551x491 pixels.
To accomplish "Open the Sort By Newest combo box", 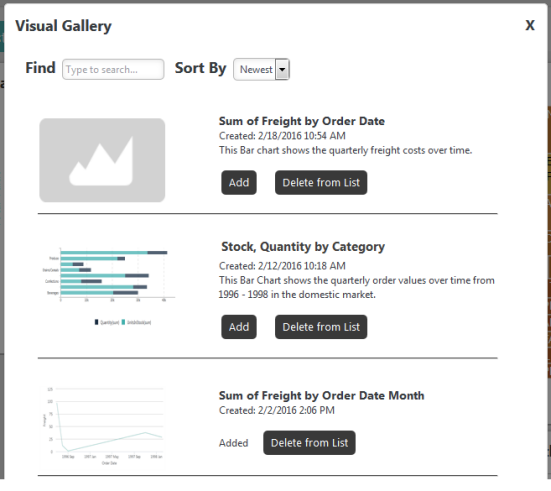I will [x=261, y=69].
